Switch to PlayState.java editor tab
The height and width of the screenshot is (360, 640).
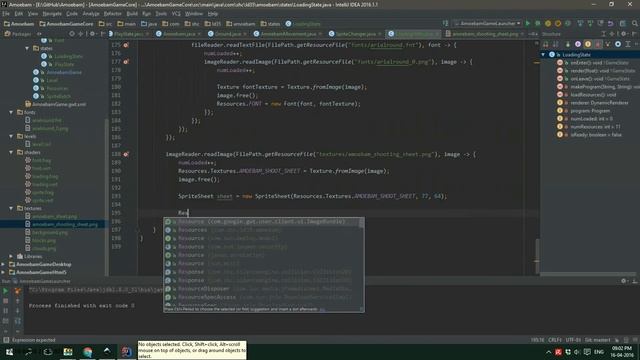click(x=128, y=34)
